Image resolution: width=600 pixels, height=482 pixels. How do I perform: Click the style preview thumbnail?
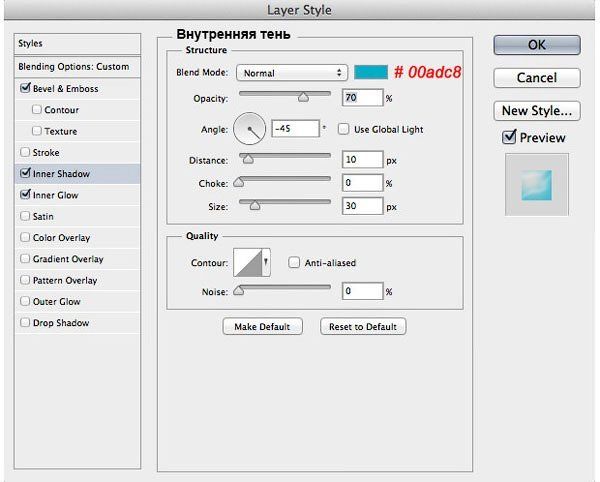coord(536,186)
